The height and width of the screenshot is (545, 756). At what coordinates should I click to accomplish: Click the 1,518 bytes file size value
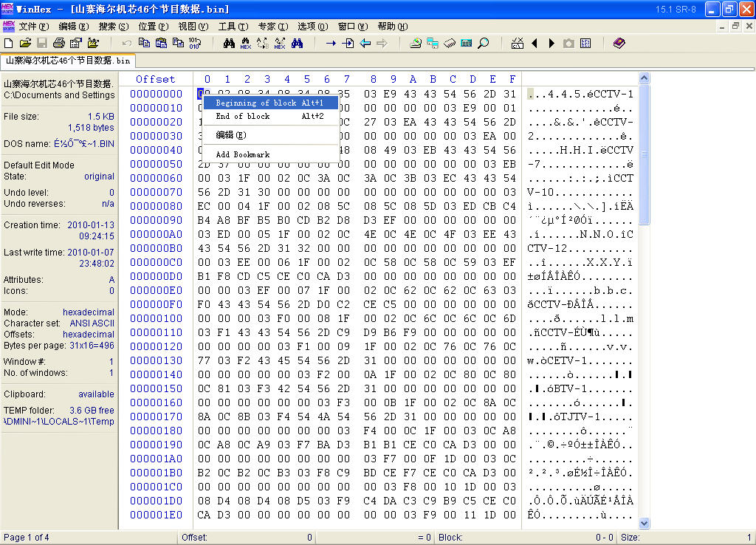[91, 128]
